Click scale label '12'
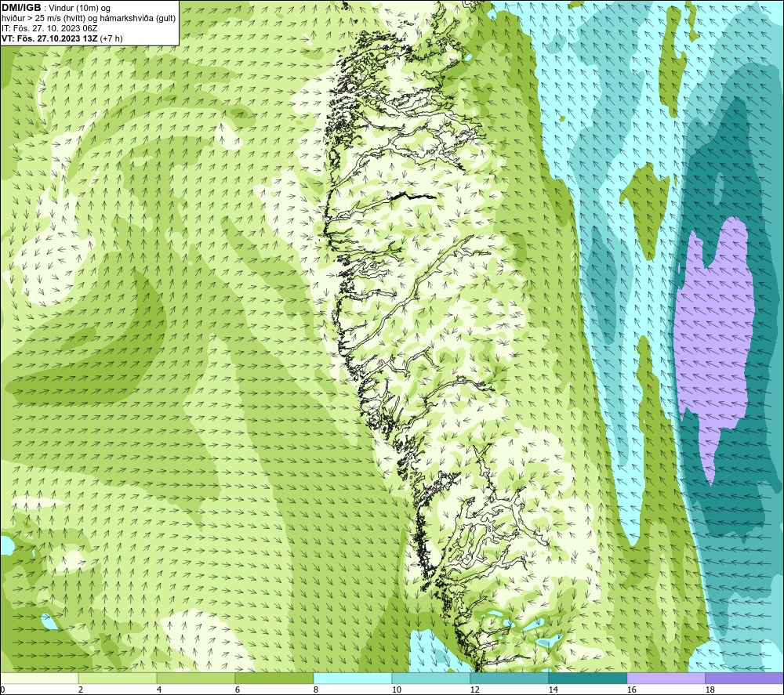This screenshot has width=784, height=695. point(475,690)
